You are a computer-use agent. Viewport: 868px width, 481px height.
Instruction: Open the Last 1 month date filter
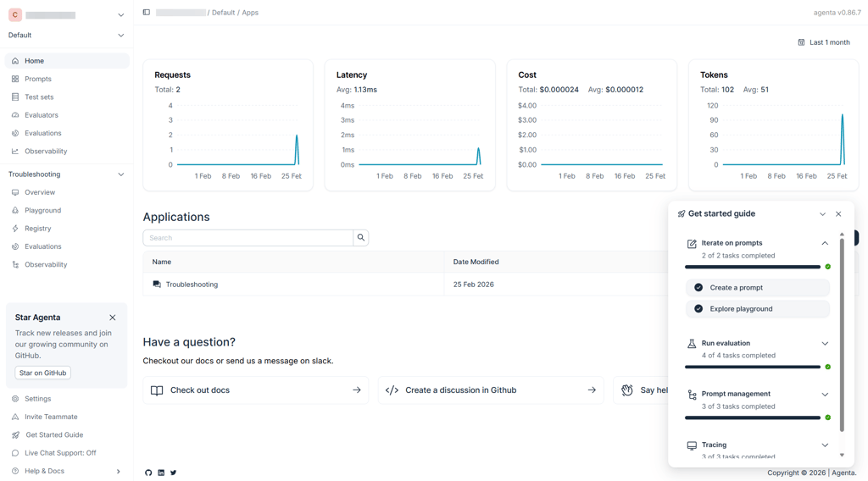click(x=824, y=42)
